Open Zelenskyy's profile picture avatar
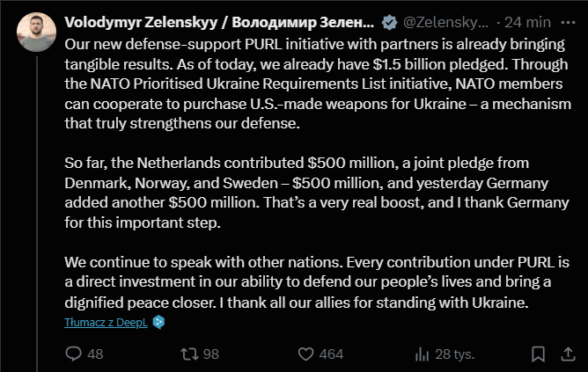This screenshot has width=588, height=372. click(x=33, y=33)
